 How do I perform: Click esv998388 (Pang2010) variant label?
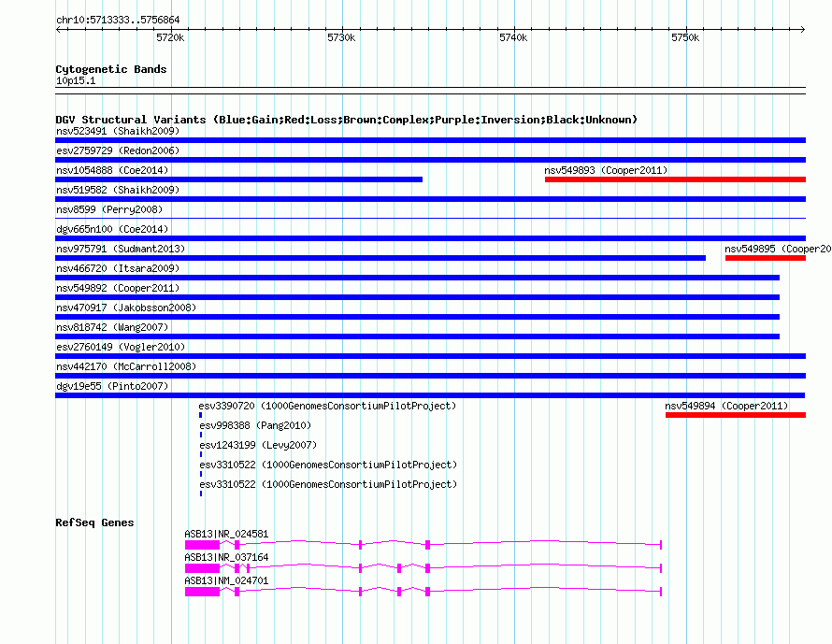pos(255,425)
